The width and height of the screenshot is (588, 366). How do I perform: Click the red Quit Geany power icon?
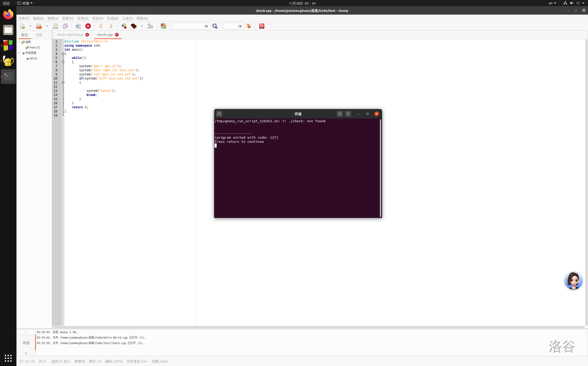coord(262,26)
